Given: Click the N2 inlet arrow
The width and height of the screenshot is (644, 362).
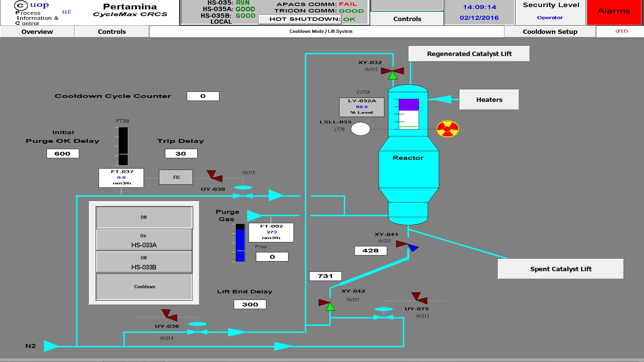Looking at the screenshot, I should [x=51, y=346].
